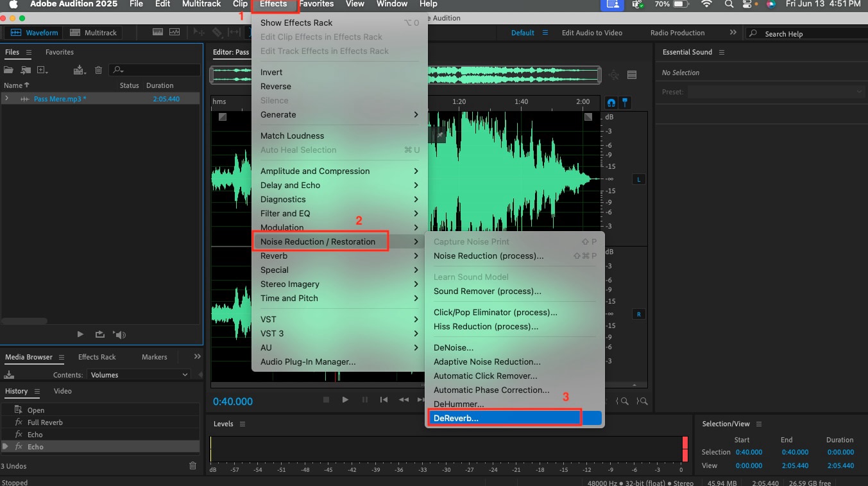The width and height of the screenshot is (868, 486).
Task: Open Noise Reduction / Restoration submenu
Action: [339, 241]
